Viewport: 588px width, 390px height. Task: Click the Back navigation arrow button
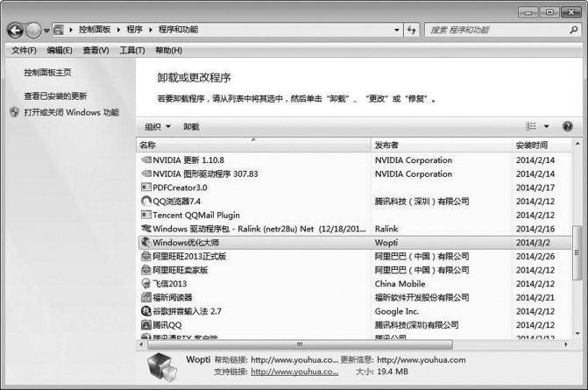tap(16, 31)
